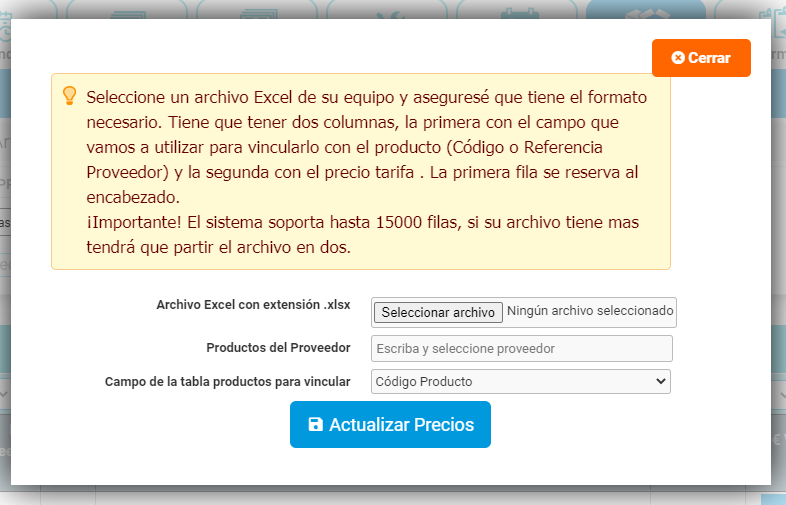Click the Actualizar Precios button

tap(390, 424)
